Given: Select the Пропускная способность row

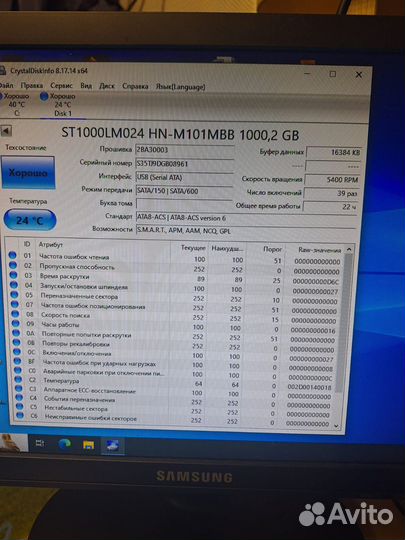Looking at the screenshot, I should pyautogui.click(x=176, y=268).
